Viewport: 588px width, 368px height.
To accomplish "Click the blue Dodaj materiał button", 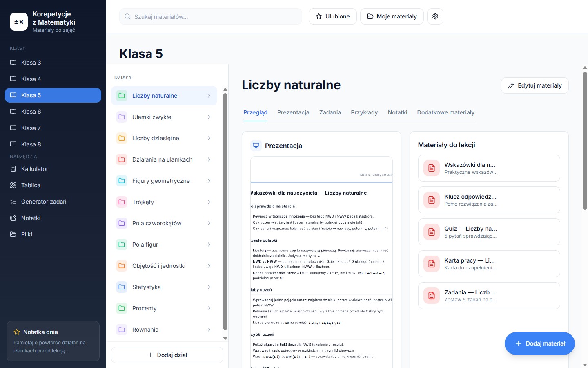I will pyautogui.click(x=539, y=343).
